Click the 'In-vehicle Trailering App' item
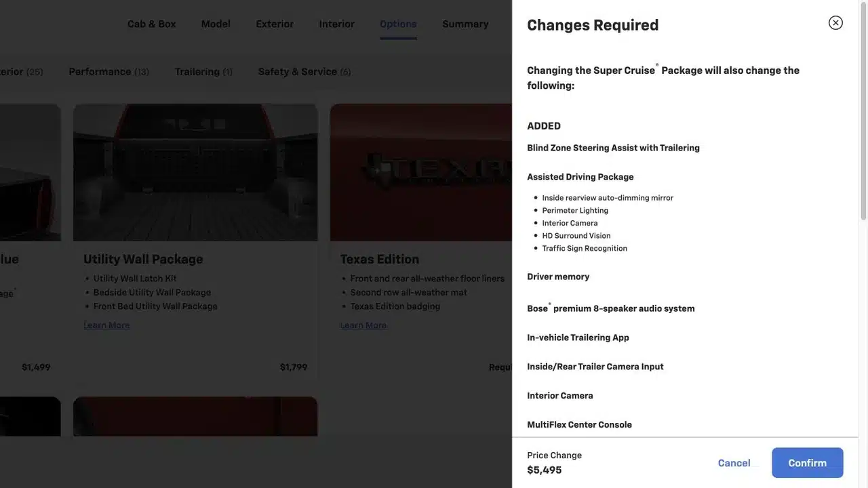The height and width of the screenshot is (488, 868). pyautogui.click(x=578, y=338)
